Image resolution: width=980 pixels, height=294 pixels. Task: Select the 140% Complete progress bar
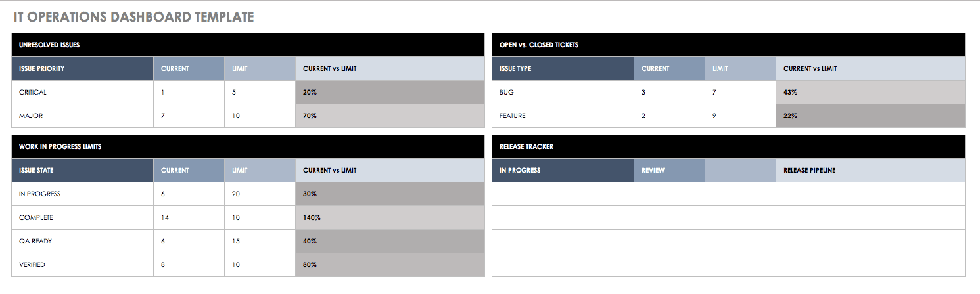pyautogui.click(x=390, y=218)
